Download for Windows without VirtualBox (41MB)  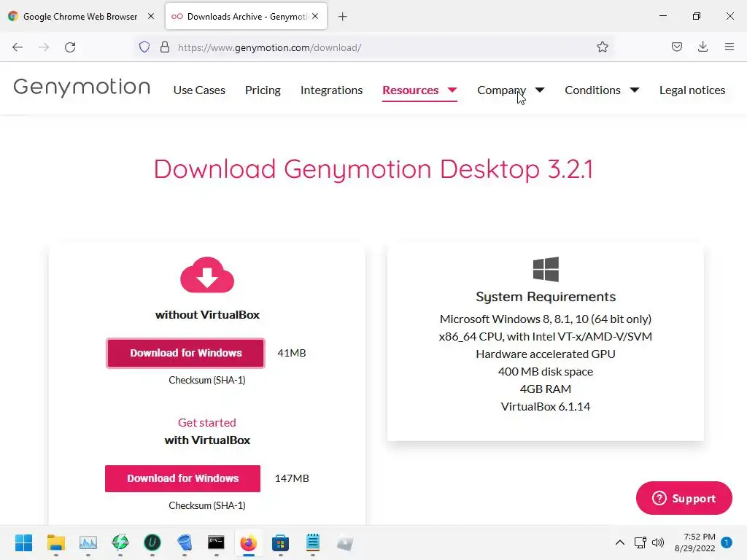coord(186,353)
